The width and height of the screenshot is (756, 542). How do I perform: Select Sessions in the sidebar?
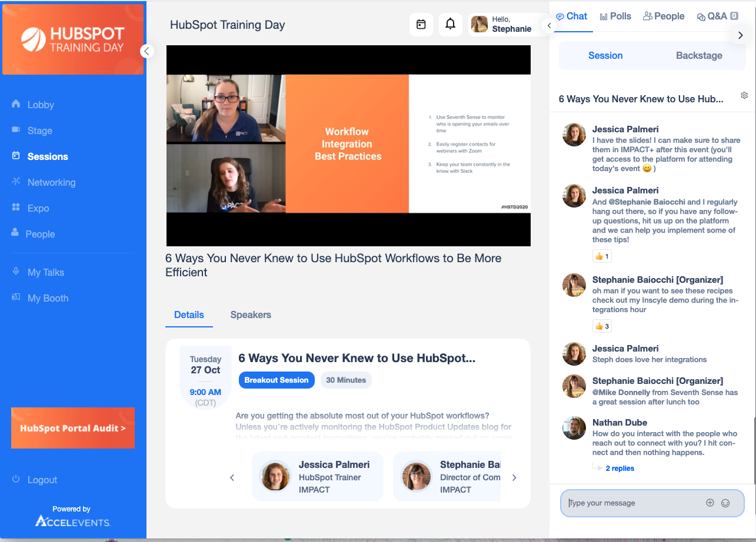click(x=48, y=156)
